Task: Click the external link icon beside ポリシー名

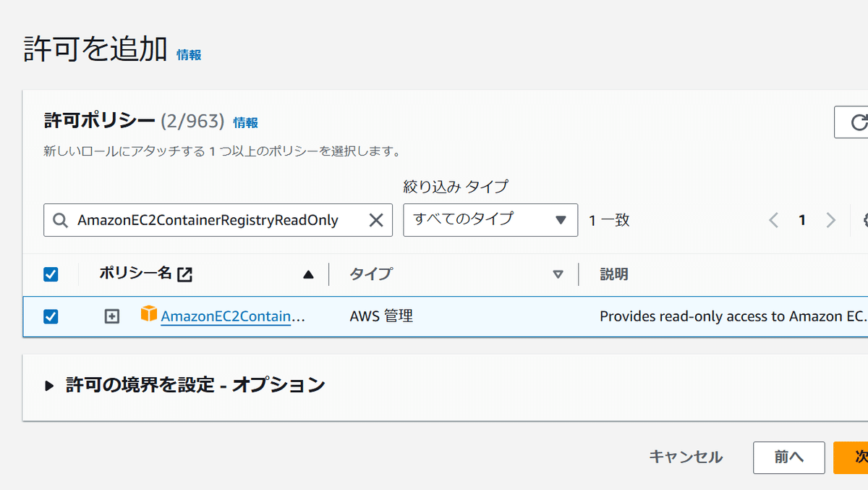Action: pos(185,274)
